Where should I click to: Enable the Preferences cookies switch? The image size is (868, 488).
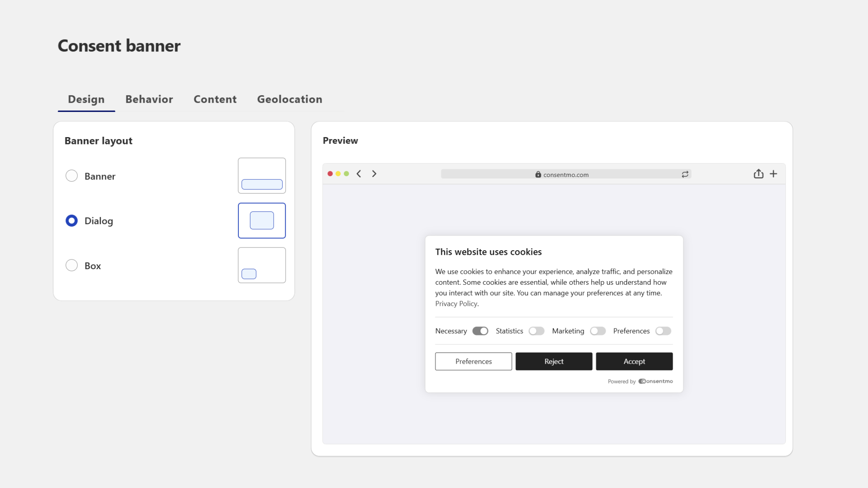point(663,331)
